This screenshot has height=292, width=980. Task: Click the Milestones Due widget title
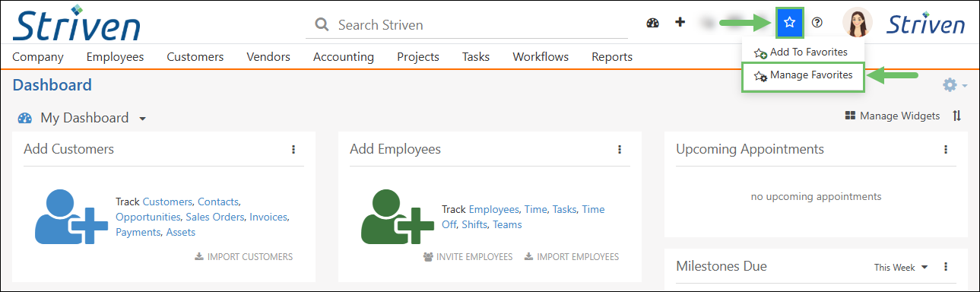click(x=722, y=266)
